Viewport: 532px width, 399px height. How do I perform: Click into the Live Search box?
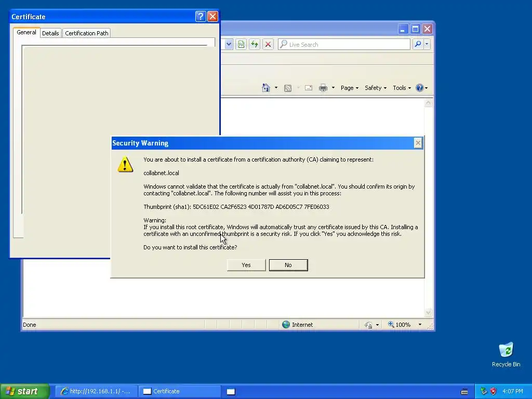pos(344,44)
